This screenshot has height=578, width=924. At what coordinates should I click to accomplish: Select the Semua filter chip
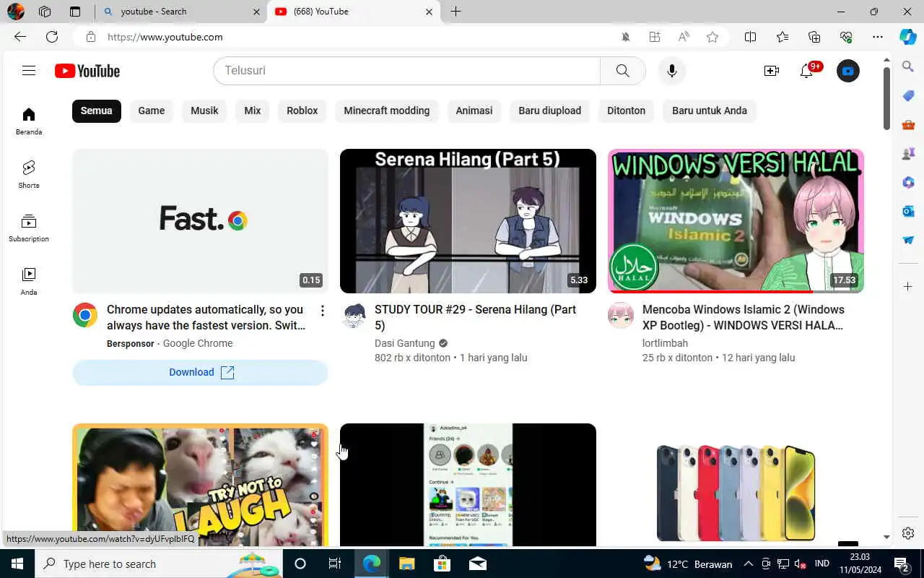[x=97, y=111]
